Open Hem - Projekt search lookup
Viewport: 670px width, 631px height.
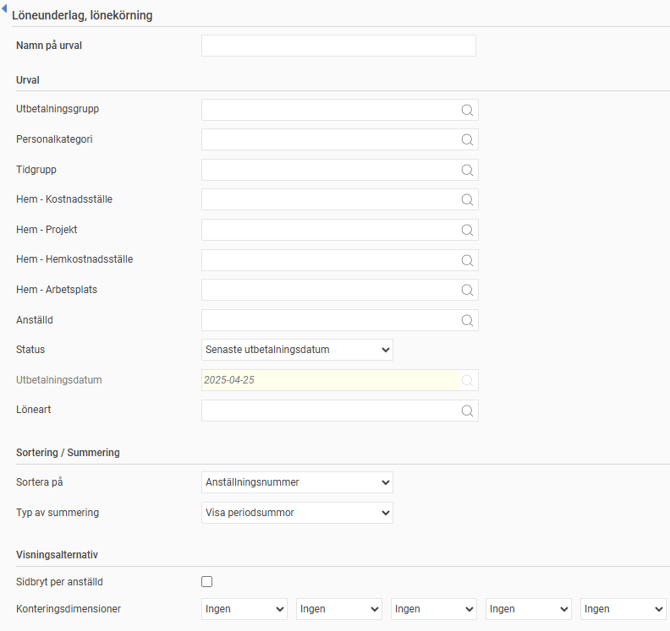pos(467,230)
